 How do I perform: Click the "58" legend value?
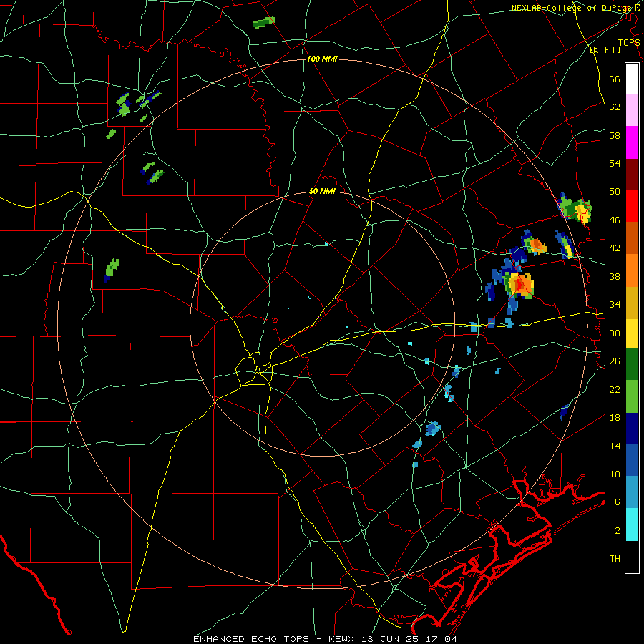615,135
